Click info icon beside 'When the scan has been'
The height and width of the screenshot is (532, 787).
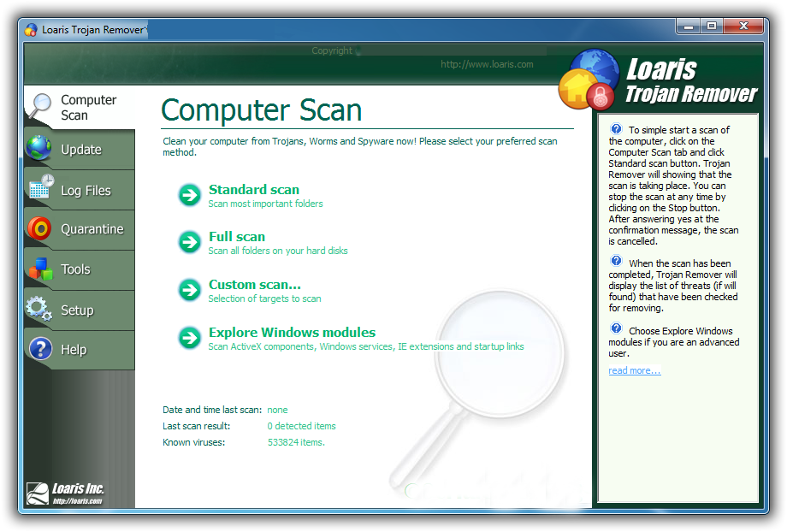(x=616, y=261)
